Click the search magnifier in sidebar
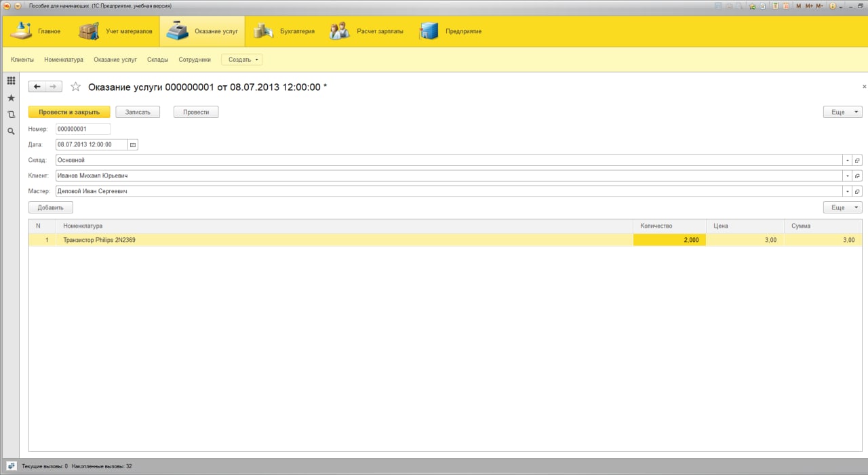The image size is (868, 475). coord(11,131)
